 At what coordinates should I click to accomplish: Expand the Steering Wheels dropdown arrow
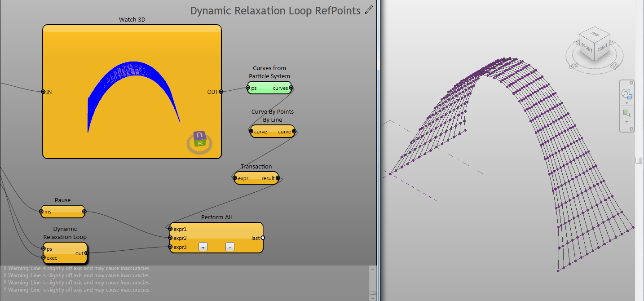pyautogui.click(x=626, y=103)
